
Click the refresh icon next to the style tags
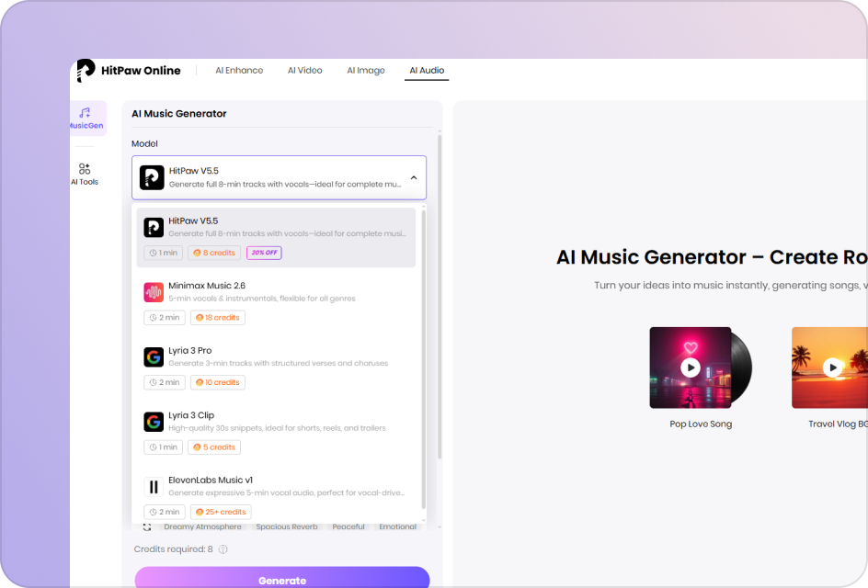pos(147,526)
